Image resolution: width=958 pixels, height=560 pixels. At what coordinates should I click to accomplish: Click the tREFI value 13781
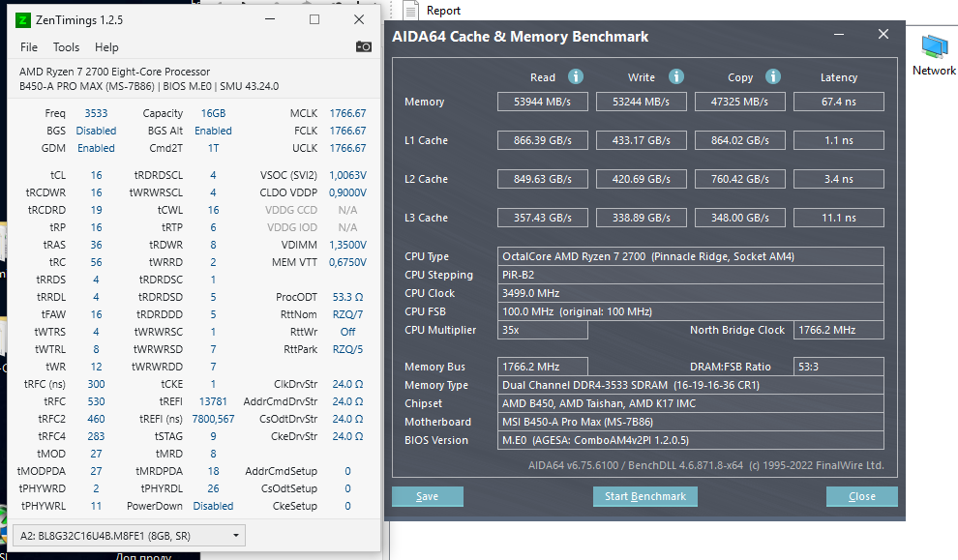tap(213, 401)
